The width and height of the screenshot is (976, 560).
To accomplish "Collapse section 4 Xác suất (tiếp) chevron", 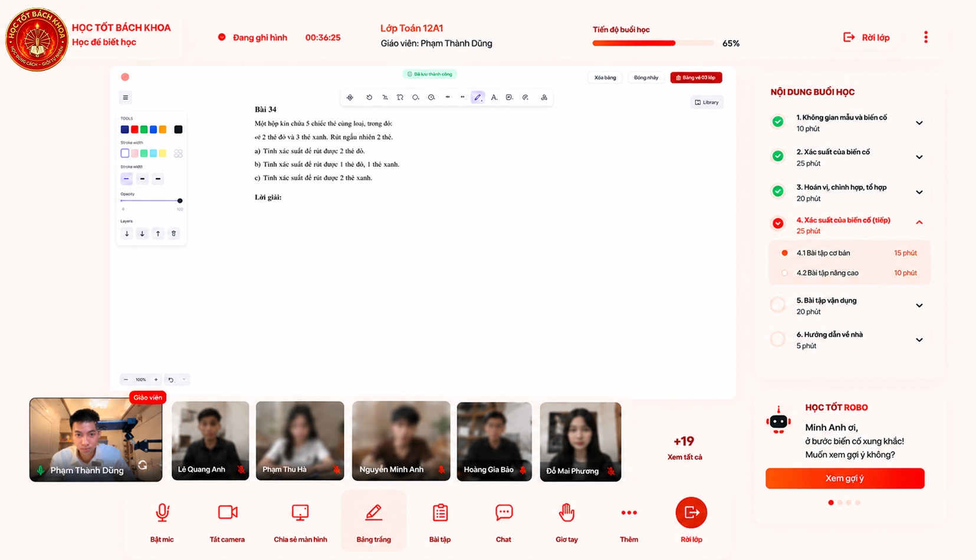I will 919,222.
